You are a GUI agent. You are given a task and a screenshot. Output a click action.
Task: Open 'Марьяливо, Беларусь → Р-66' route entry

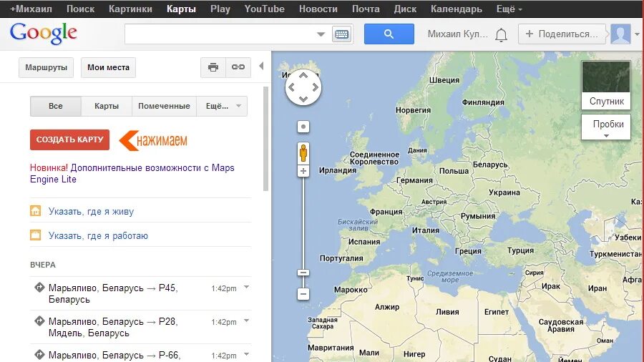[114, 355]
